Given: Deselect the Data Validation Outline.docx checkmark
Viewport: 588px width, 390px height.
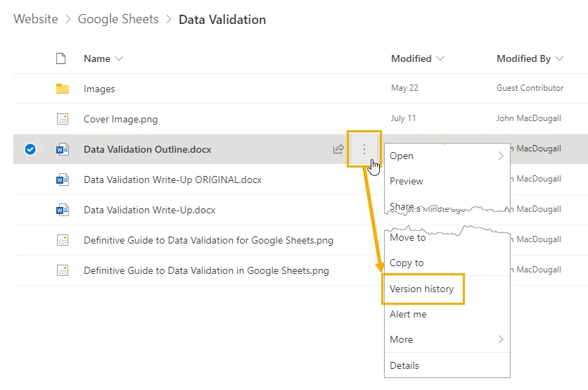Looking at the screenshot, I should click(30, 149).
